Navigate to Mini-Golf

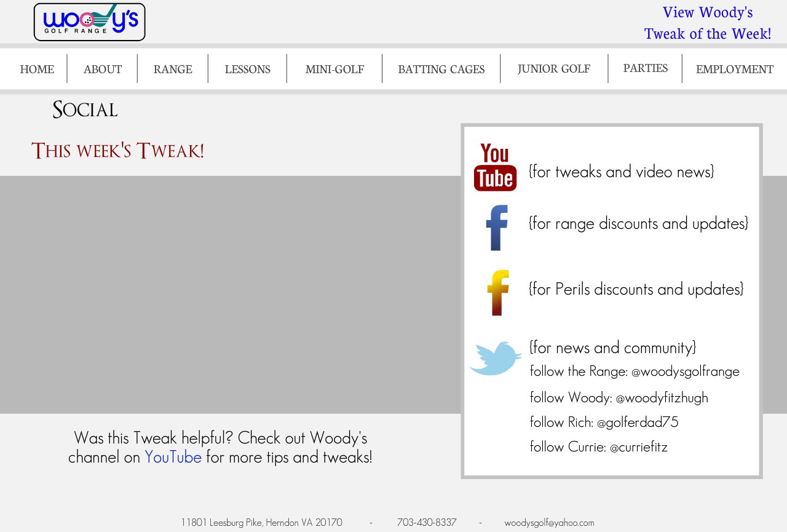(334, 69)
